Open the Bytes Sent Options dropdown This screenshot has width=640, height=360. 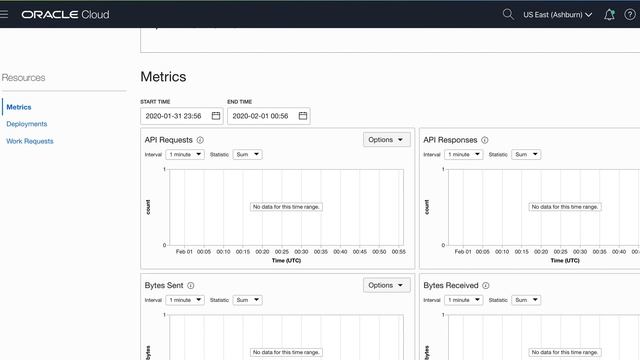pos(387,285)
